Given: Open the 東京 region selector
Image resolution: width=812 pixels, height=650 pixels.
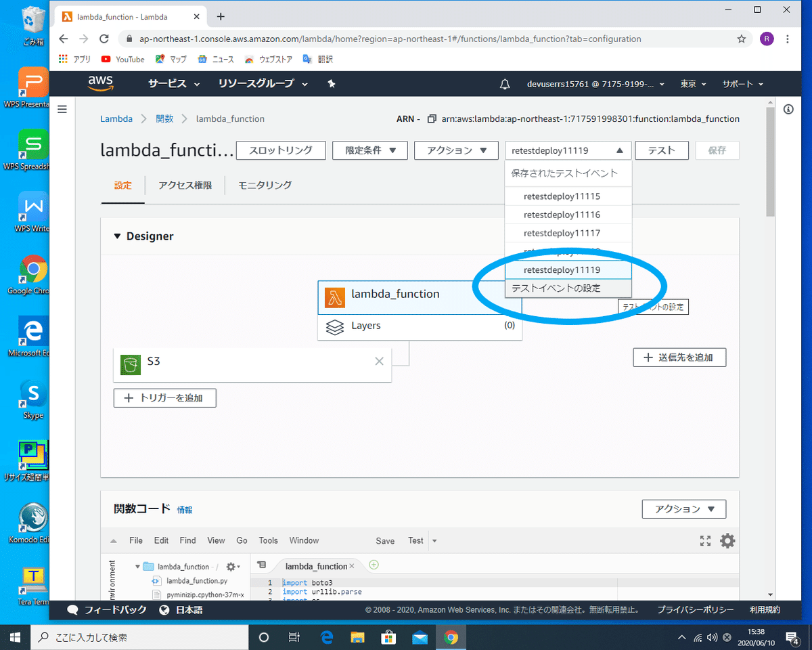Looking at the screenshot, I should click(693, 84).
